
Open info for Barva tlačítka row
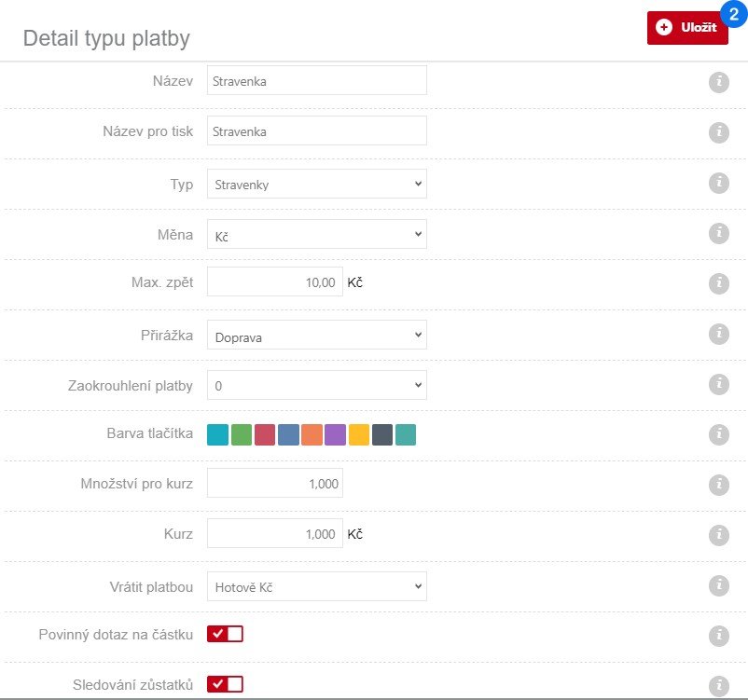pos(718,434)
